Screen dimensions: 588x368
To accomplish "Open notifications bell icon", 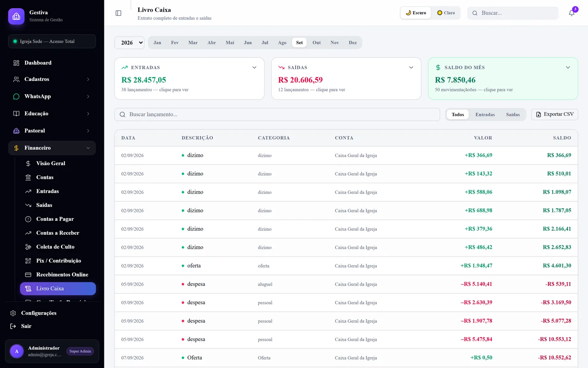I will (x=571, y=13).
